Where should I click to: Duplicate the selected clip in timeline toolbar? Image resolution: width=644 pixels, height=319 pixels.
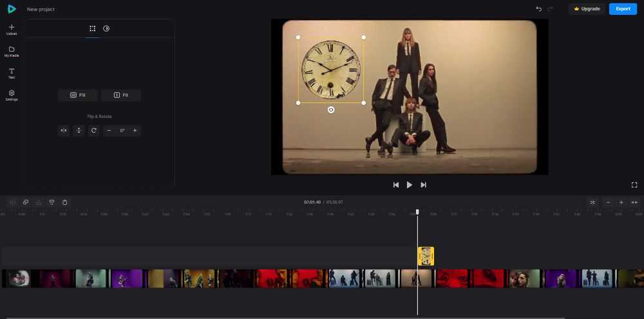pyautogui.click(x=26, y=202)
